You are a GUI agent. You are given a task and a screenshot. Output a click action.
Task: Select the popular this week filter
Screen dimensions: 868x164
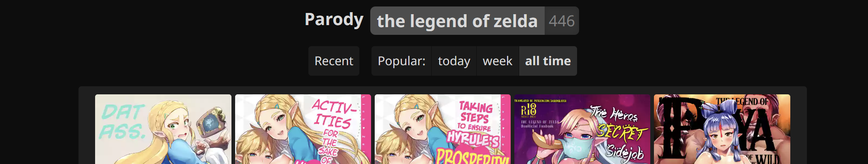tap(497, 61)
